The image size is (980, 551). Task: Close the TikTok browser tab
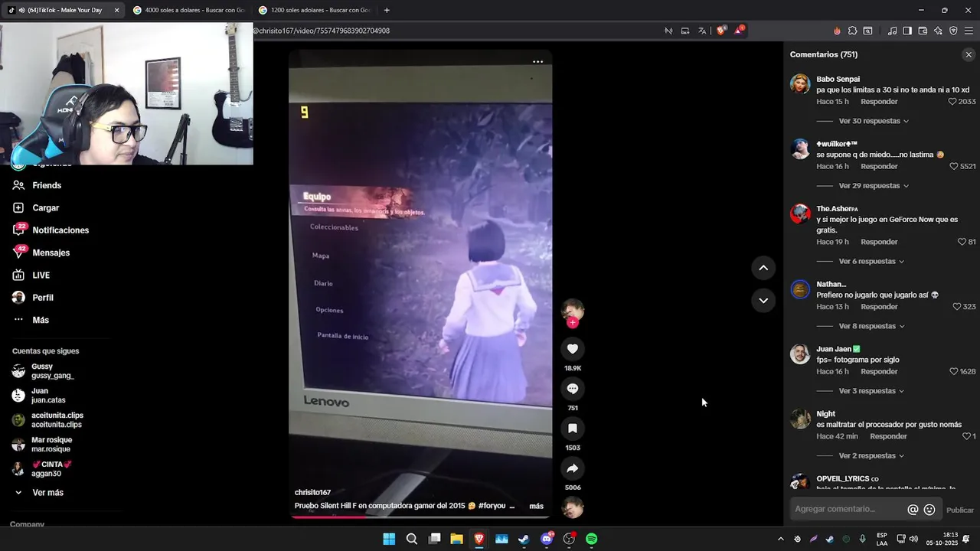point(116,10)
